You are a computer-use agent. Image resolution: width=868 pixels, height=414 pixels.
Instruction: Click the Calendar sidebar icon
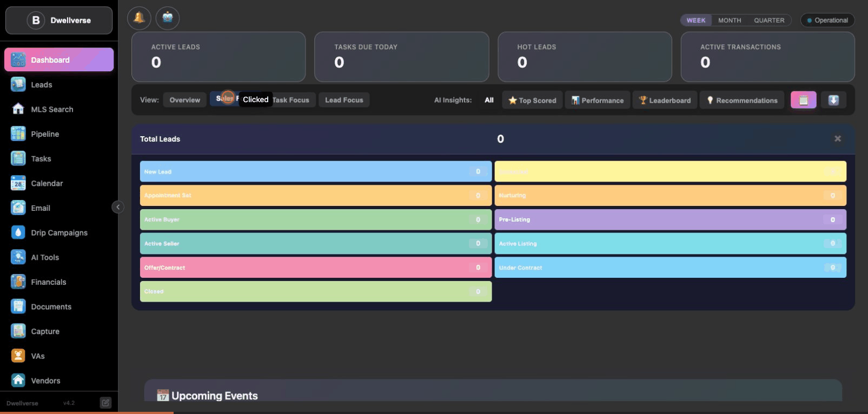click(x=18, y=183)
